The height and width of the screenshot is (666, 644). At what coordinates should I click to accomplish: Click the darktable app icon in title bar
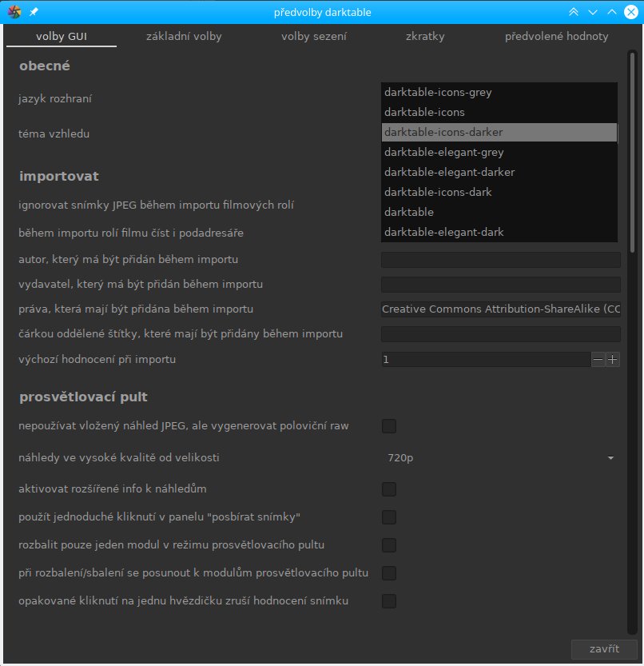14,12
